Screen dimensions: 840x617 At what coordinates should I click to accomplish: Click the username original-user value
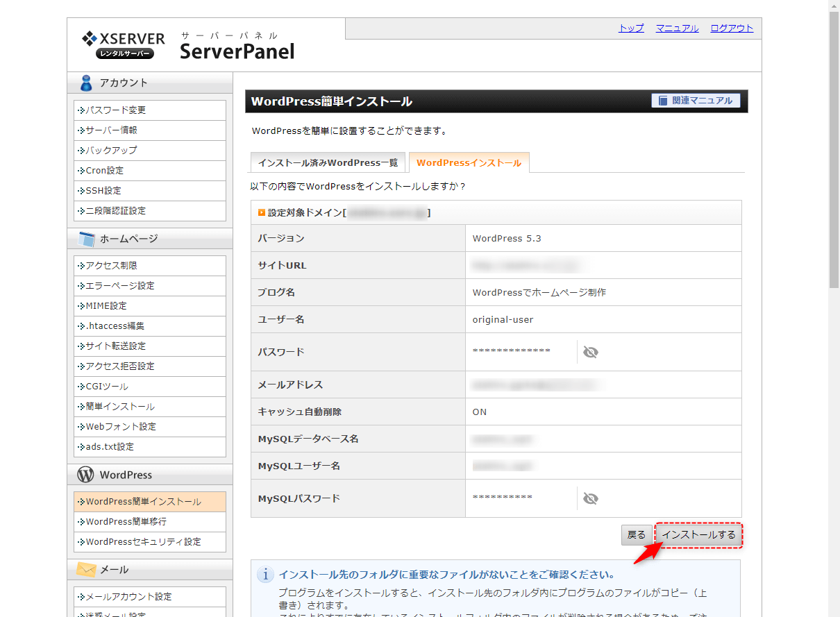(503, 320)
